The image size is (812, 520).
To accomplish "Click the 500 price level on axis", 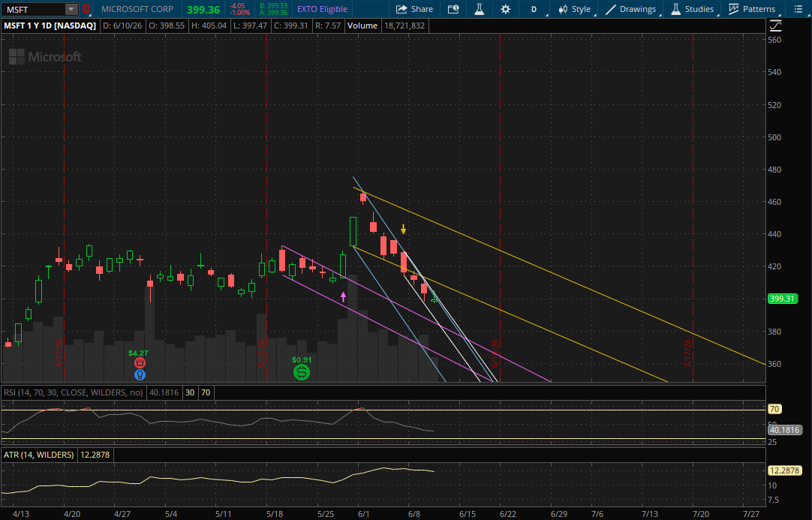I will click(774, 137).
